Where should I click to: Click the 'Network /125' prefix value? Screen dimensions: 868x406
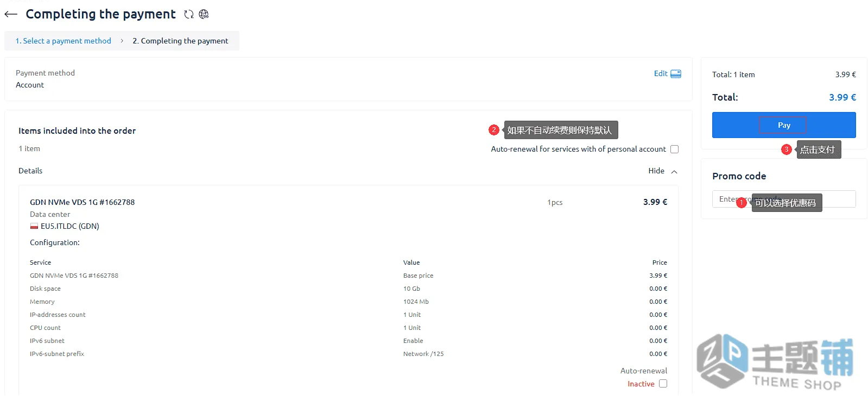[423, 354]
